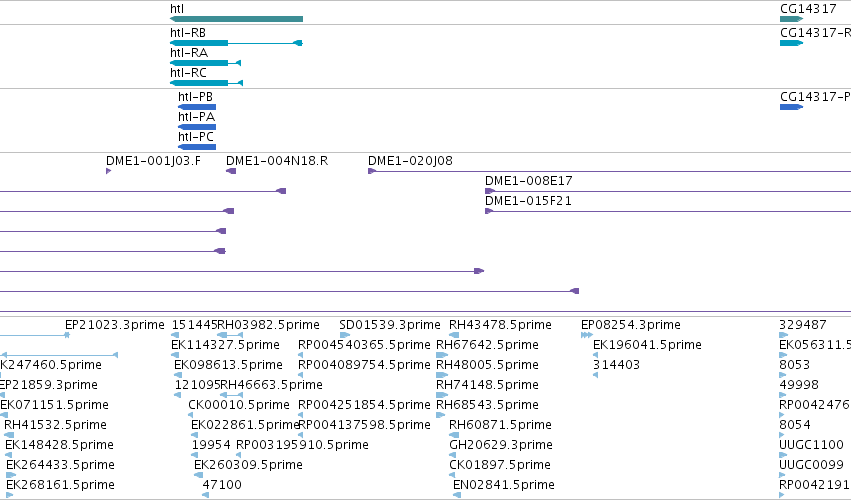The width and height of the screenshot is (851, 500).
Task: Click the 121095 feature label
Action: (x=197, y=385)
